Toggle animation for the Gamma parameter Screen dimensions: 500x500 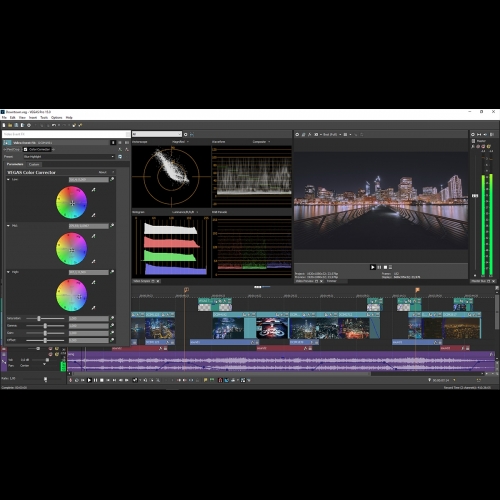[112, 326]
